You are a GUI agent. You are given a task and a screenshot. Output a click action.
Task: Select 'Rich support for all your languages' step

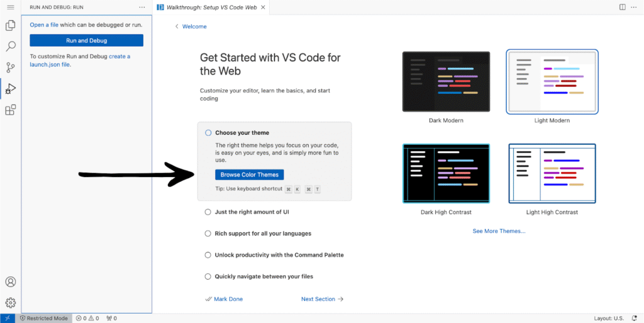point(263,234)
